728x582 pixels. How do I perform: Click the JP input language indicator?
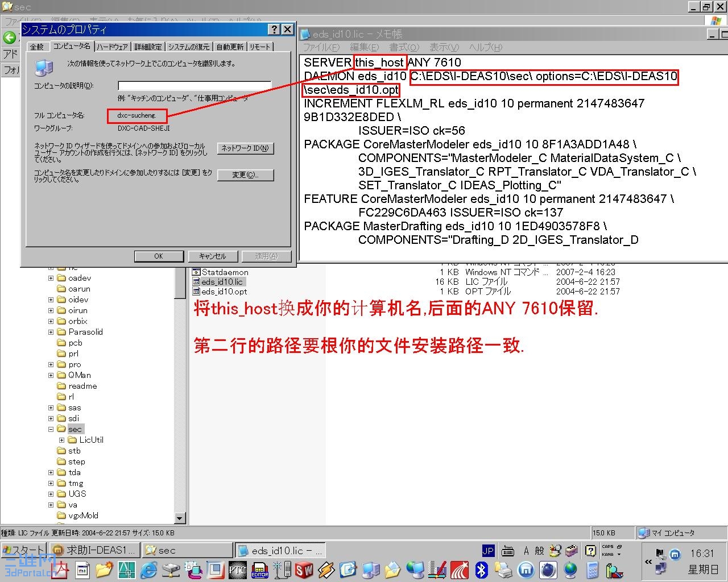coord(488,550)
